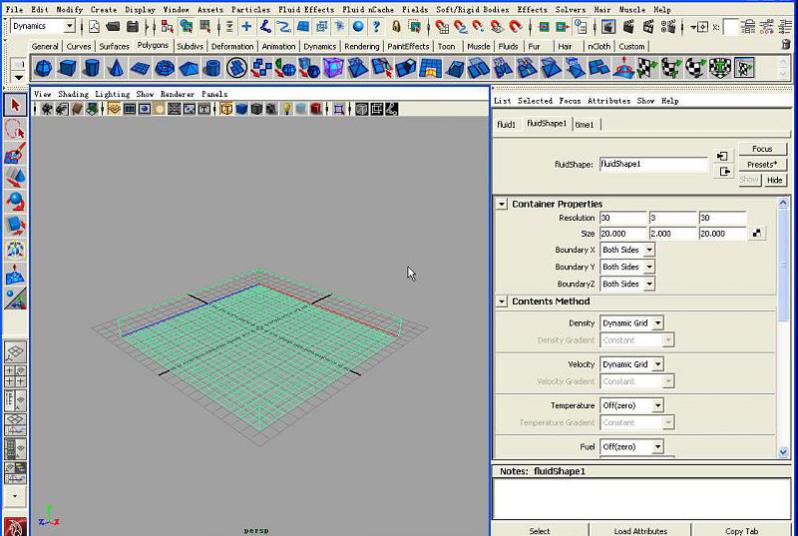Click the question mark help icon
Screen dimensions: 798x536
[x=376, y=26]
